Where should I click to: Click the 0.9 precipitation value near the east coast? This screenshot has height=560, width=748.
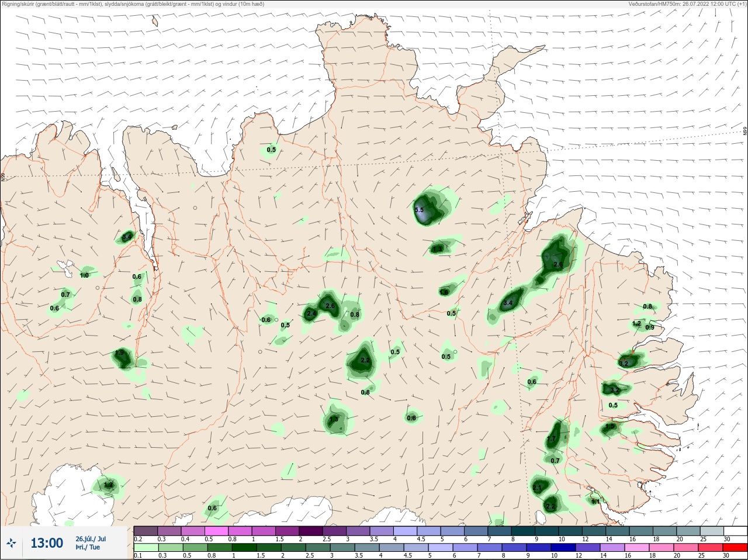click(x=650, y=328)
